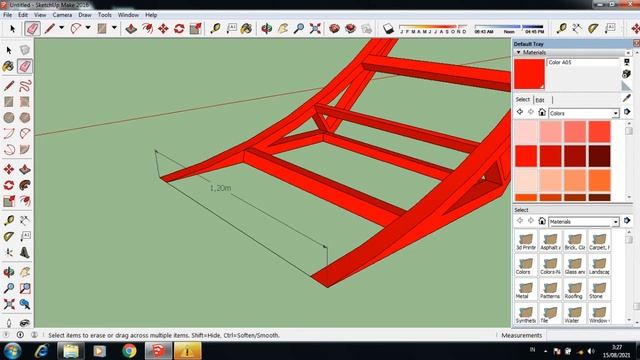Open the Roofing materials folder

tap(574, 290)
